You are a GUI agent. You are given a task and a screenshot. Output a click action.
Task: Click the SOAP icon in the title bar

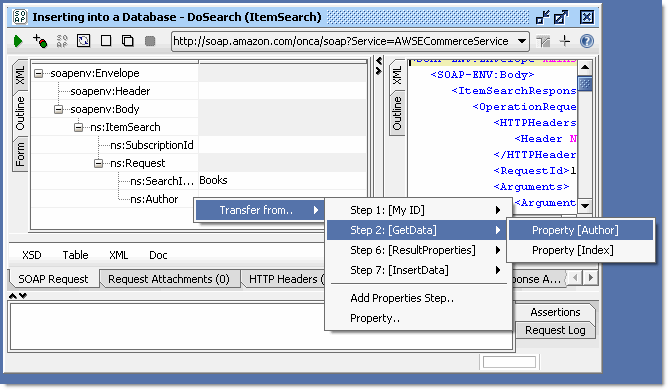click(20, 17)
